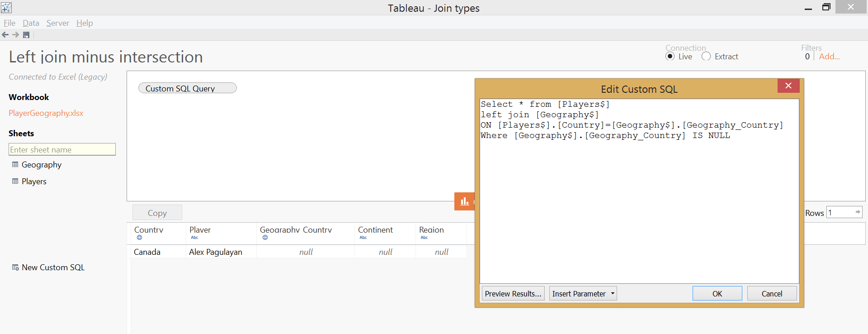Open the Server menu

(58, 23)
